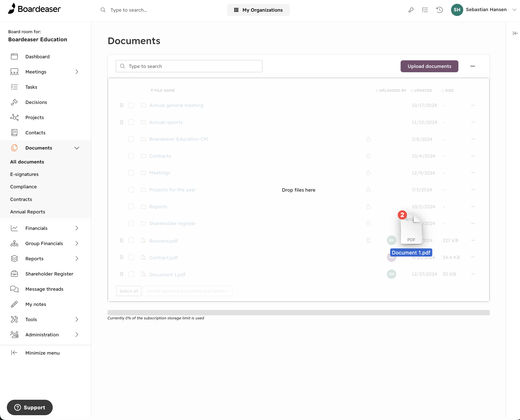This screenshot has height=420, width=520.
Task: Click the SH user avatar in the header
Action: tap(457, 10)
